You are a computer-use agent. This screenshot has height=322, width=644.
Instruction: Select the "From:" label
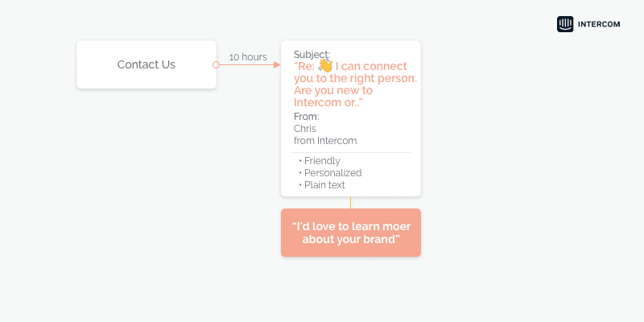(307, 117)
